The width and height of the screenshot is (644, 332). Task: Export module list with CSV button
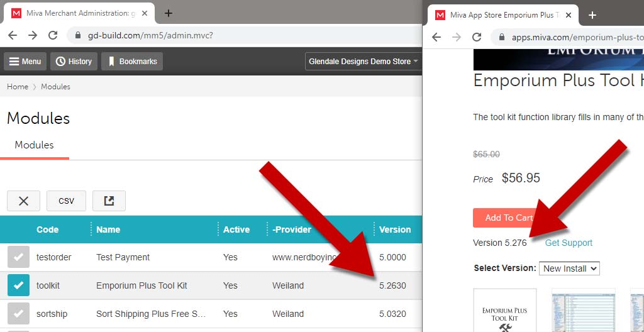click(66, 201)
